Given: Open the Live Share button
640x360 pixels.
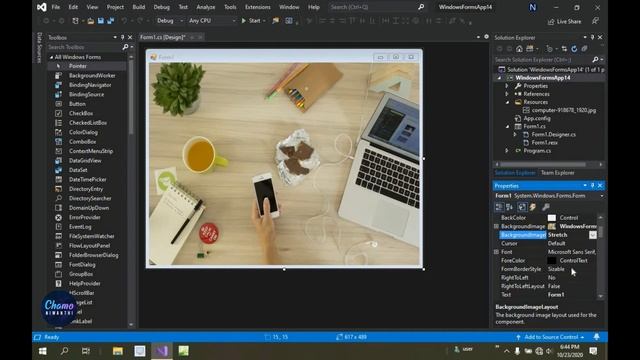Looking at the screenshot, I should pos(564,22).
